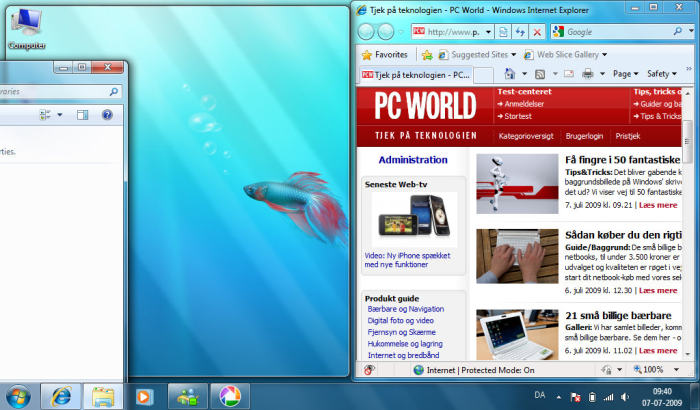700x410 pixels.
Task: Click the Print icon
Action: coord(588,74)
